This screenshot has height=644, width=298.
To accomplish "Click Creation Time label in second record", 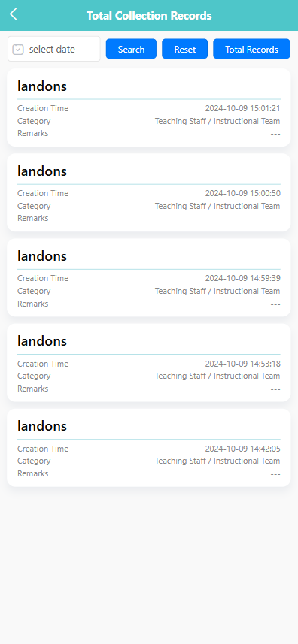I will pyautogui.click(x=43, y=193).
